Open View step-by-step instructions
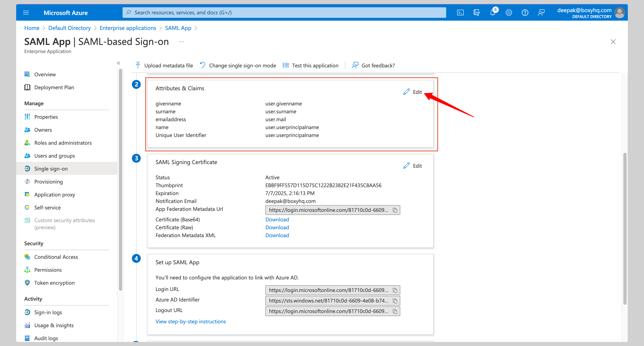Screen dimensions: 644x346 point(191,321)
